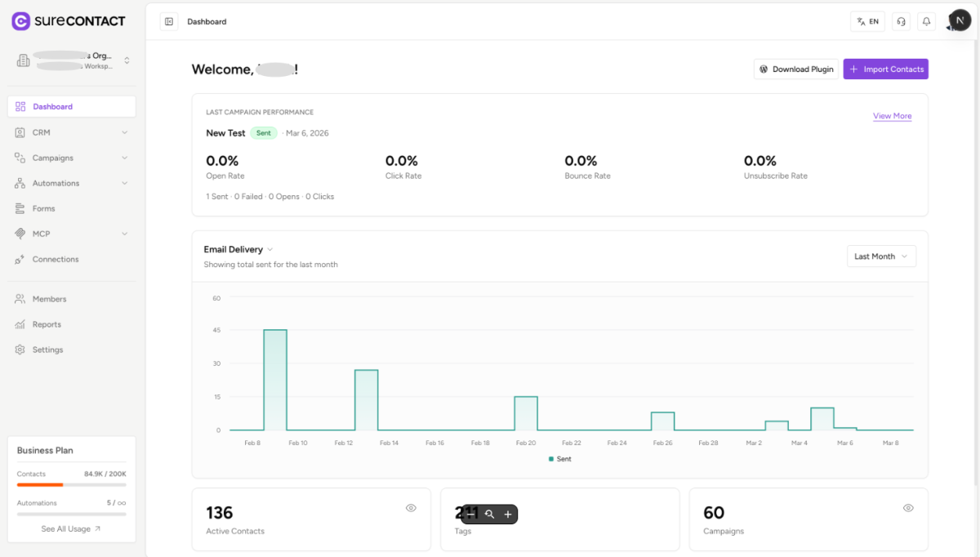Click the headset support icon
This screenshot has width=980, height=557.
(901, 21)
